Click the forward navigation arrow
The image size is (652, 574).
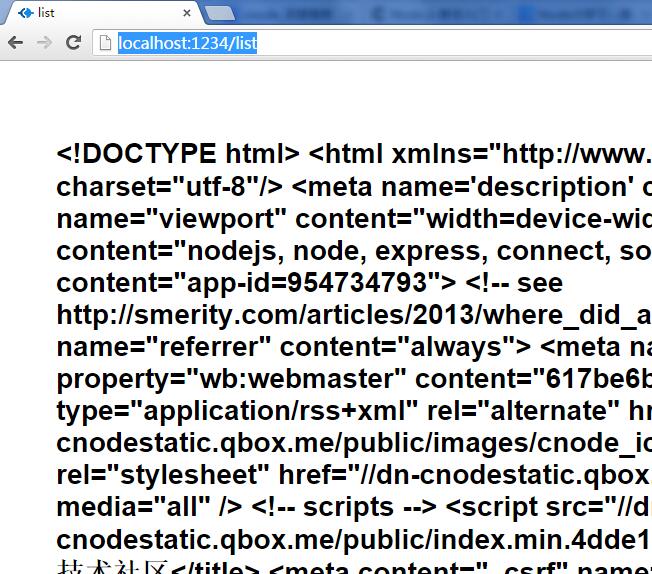tap(44, 42)
